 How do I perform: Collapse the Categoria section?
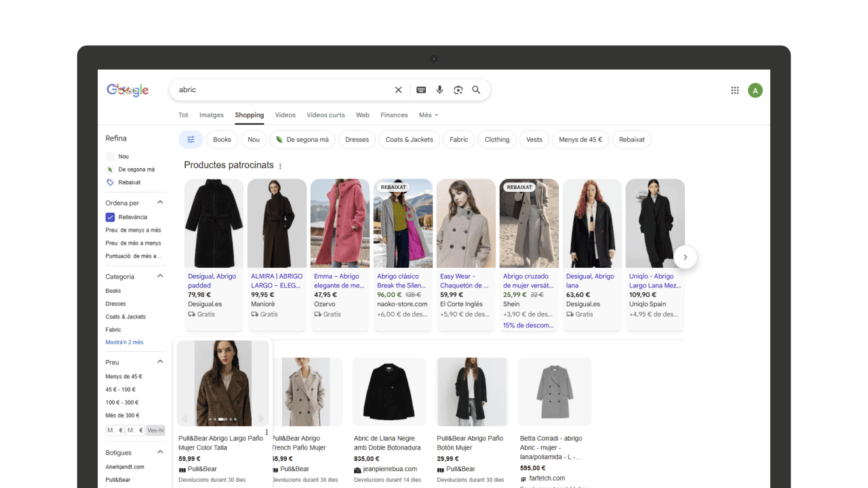161,277
